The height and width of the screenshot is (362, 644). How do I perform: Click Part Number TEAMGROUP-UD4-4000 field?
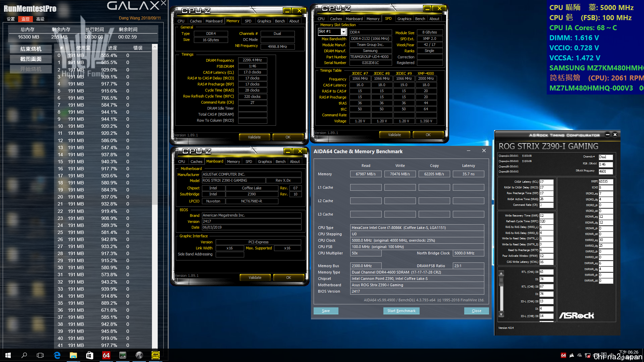pos(371,57)
